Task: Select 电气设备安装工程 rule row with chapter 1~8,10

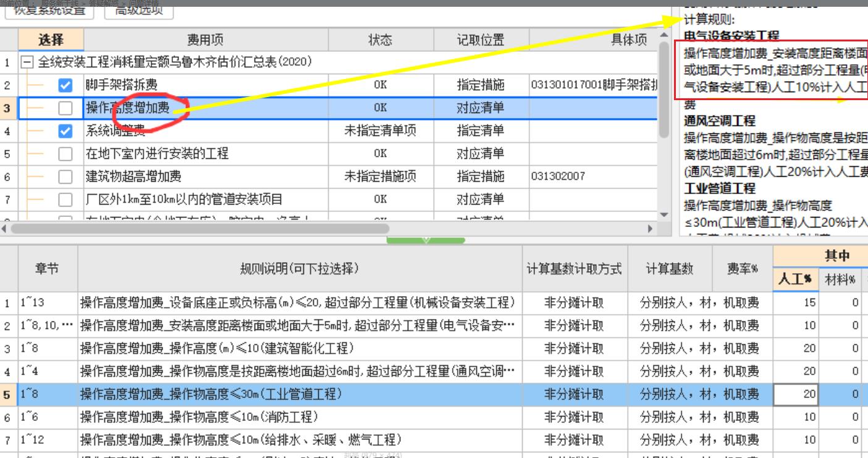Action: coord(300,326)
